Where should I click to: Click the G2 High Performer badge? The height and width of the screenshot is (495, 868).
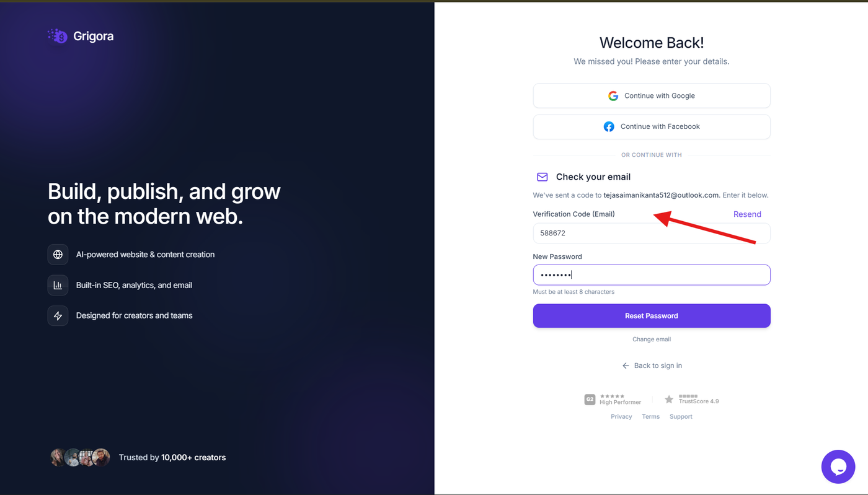613,400
